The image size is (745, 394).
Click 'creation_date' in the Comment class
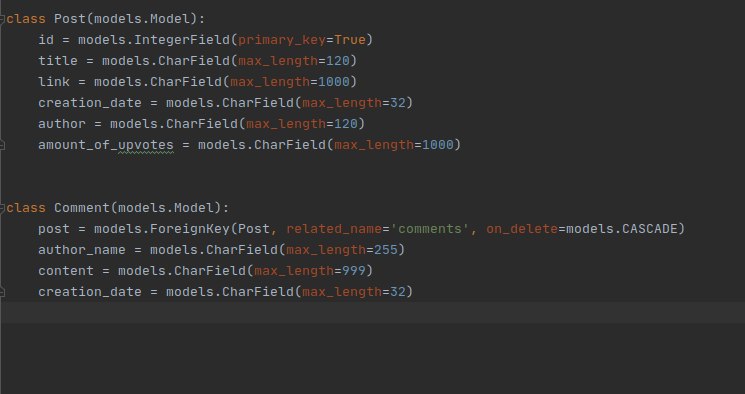(x=90, y=292)
